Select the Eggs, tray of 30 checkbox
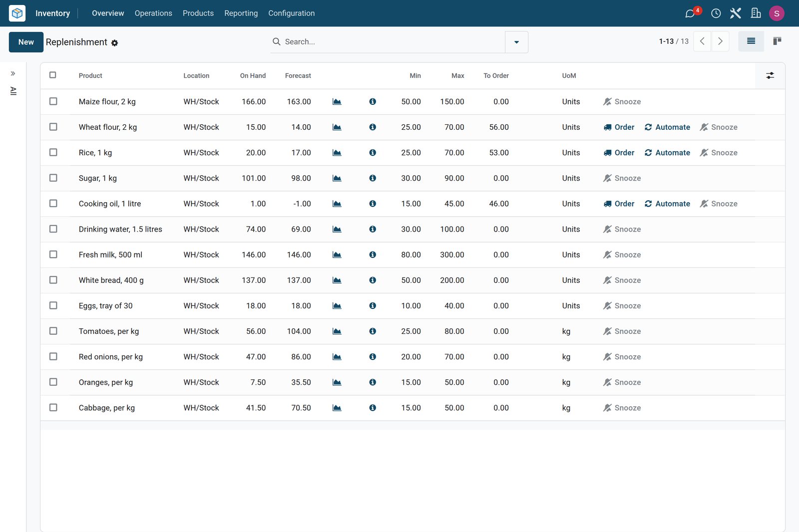This screenshot has height=532, width=799. 53,305
